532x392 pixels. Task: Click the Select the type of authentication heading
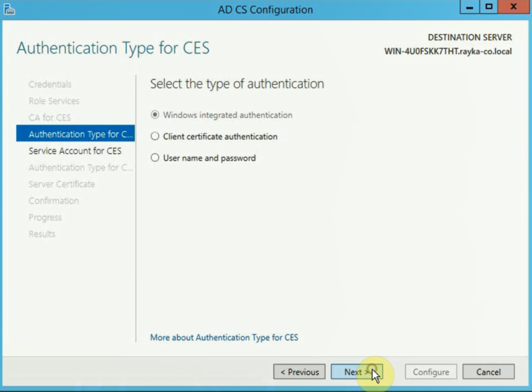coord(237,84)
